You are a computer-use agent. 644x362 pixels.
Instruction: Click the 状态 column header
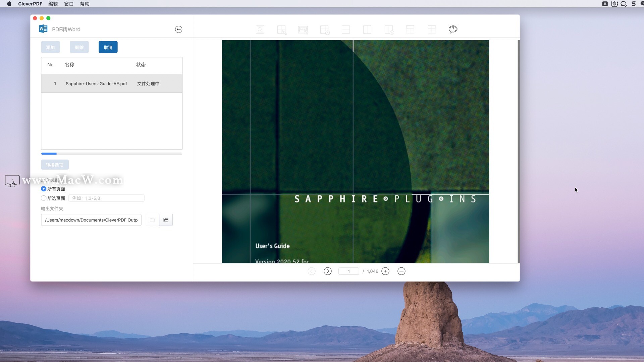click(x=141, y=64)
